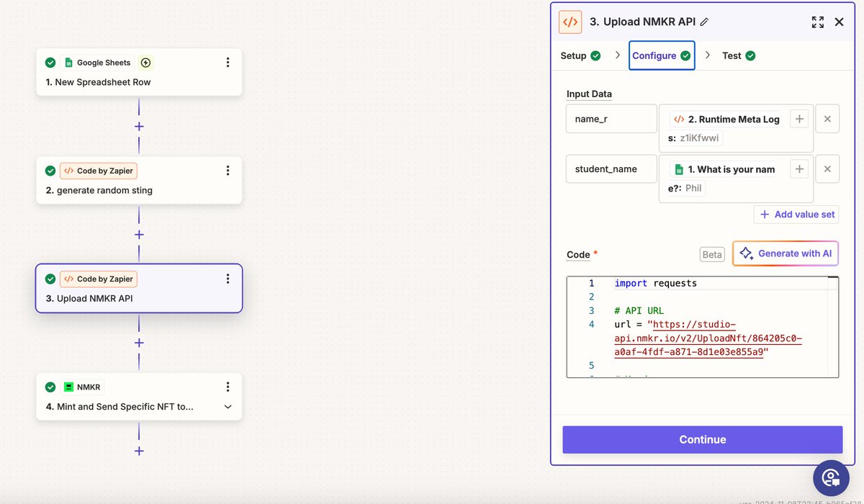Insert data with plus in name_r value

tap(798, 119)
